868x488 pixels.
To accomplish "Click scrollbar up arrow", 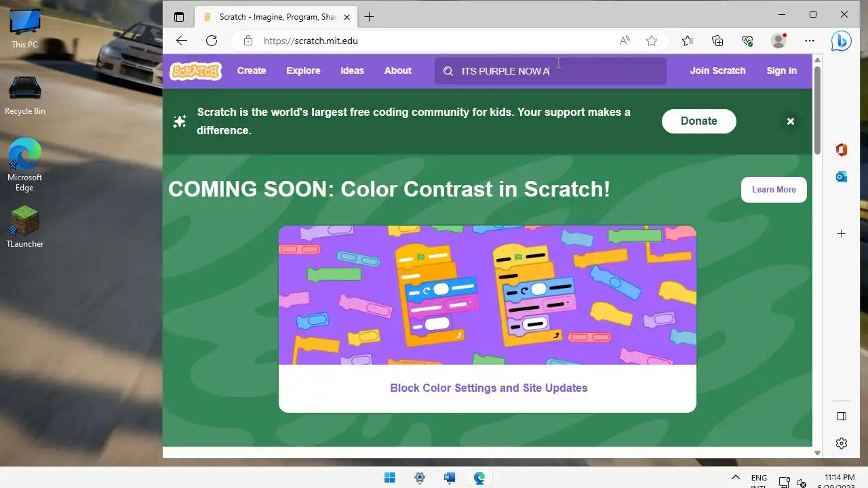I will [817, 60].
